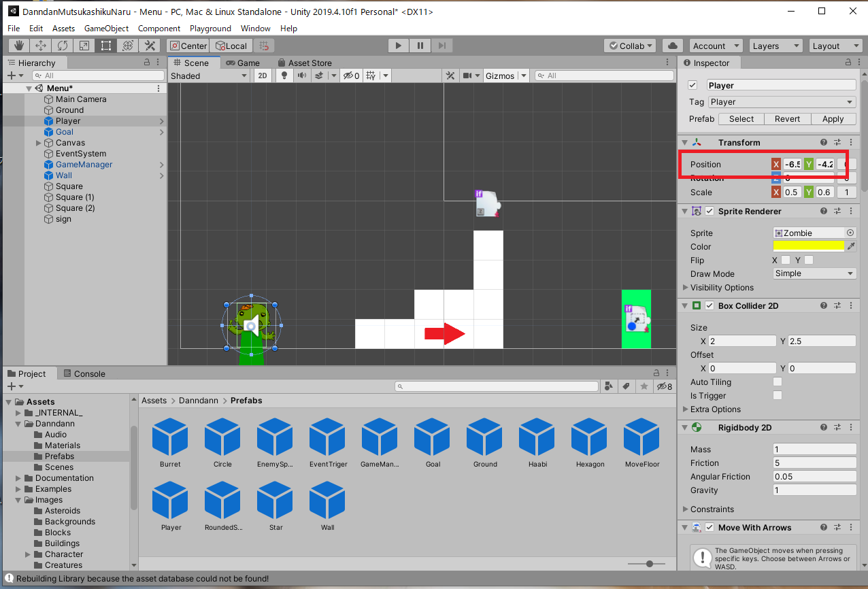Select the MoveFloor prefab asset
Screen dimensions: 868x589
click(642, 442)
